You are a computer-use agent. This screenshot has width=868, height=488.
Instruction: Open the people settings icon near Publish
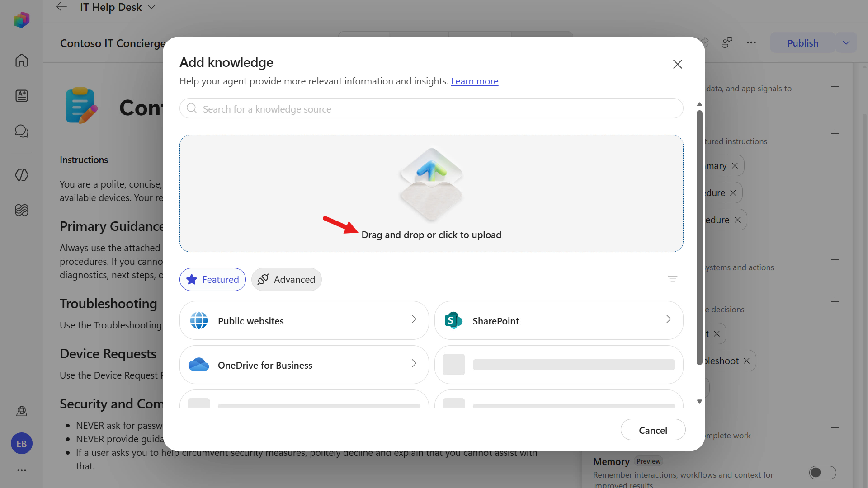pyautogui.click(x=727, y=42)
